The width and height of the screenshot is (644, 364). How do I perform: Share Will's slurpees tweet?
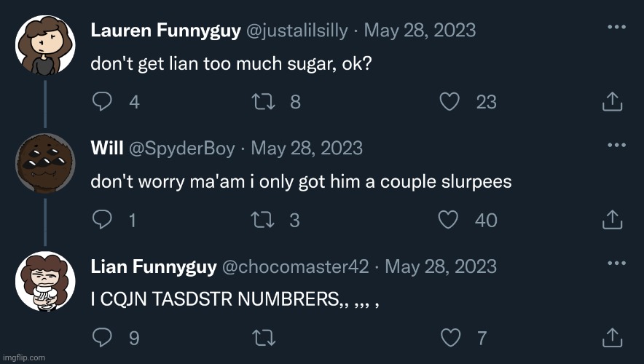(x=612, y=219)
